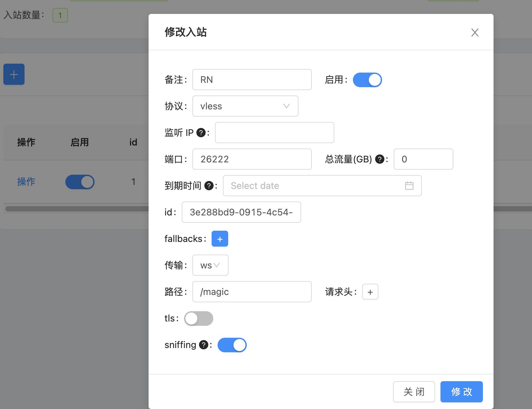
Task: Click the help icon next to 监听 IP
Action: coord(201,133)
